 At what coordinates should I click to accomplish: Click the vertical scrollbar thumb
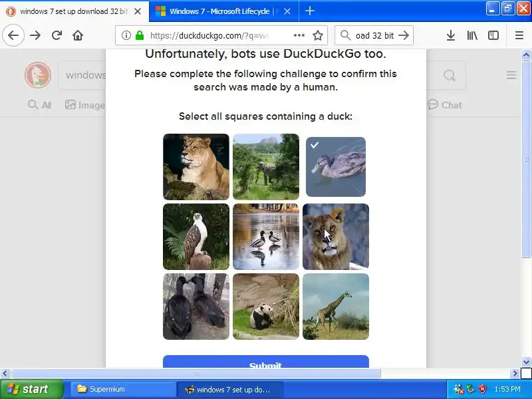(526, 159)
